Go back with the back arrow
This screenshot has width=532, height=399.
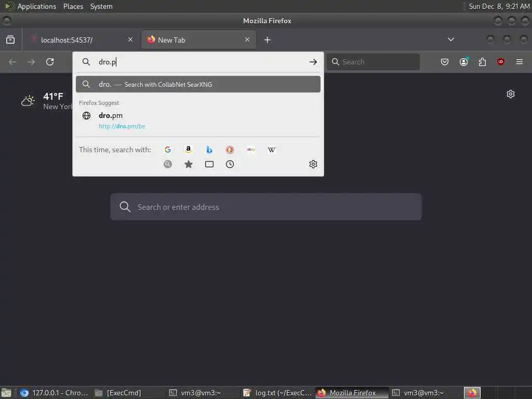pyautogui.click(x=12, y=62)
